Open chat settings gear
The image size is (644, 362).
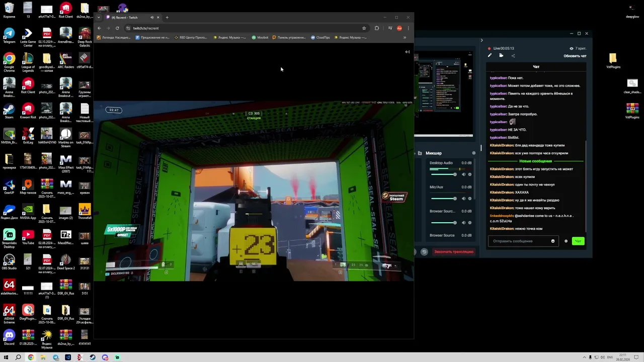[x=566, y=241]
